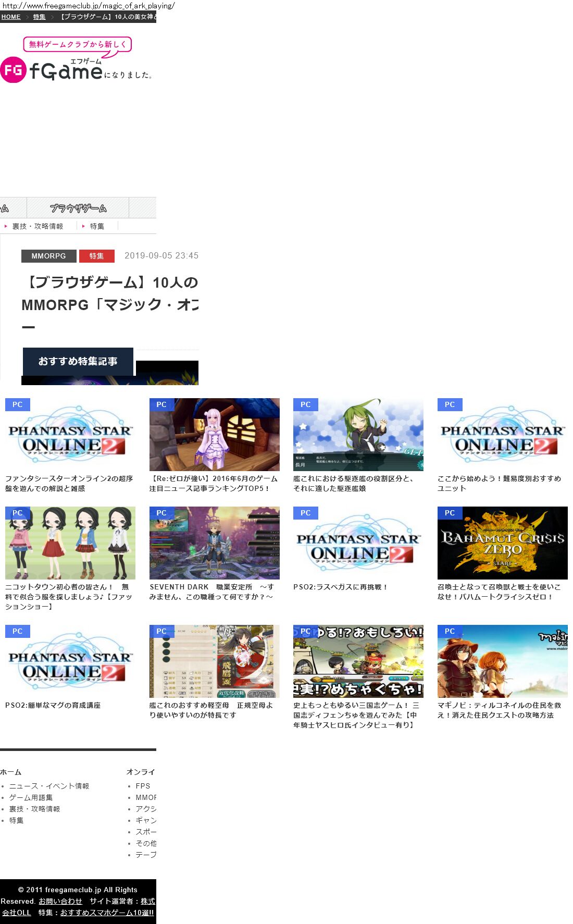Open the 裏技・攻略情報 submenu item
This screenshot has width=573, height=924.
coord(38,226)
